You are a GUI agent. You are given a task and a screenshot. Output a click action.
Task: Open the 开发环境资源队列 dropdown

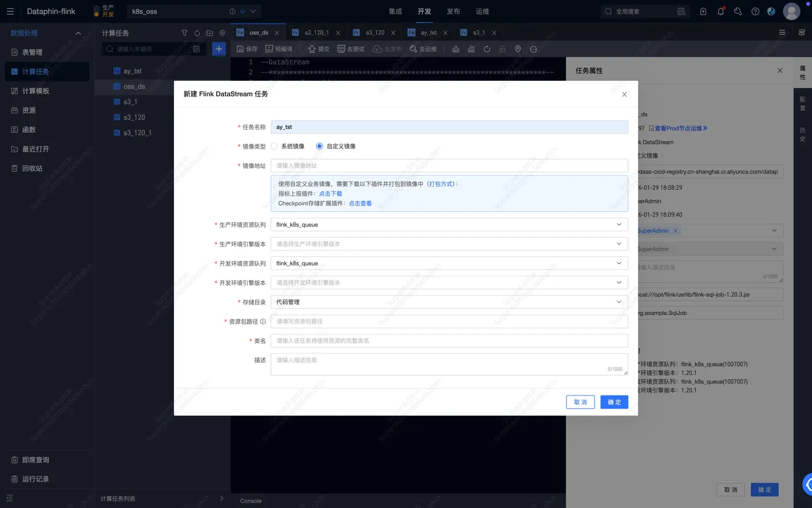[x=449, y=263]
